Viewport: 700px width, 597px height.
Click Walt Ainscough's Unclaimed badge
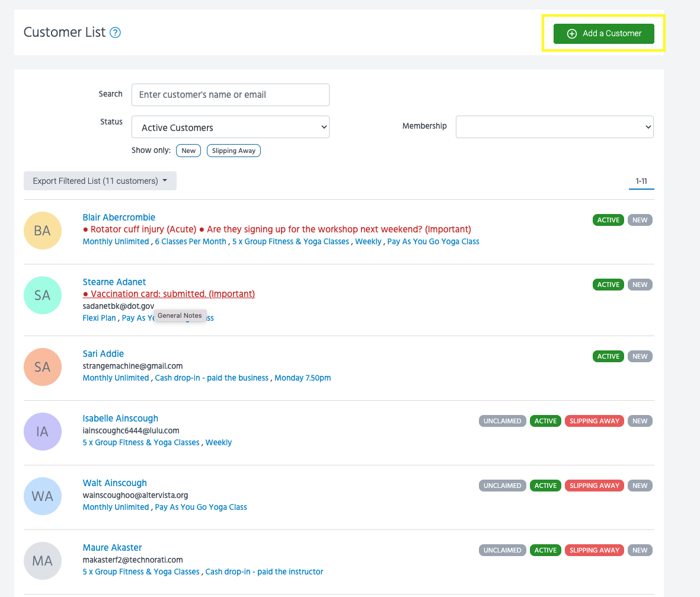(502, 486)
